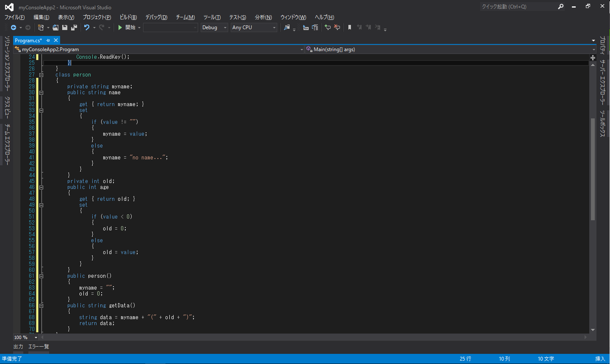Collapse the class person outlining box

[41, 75]
